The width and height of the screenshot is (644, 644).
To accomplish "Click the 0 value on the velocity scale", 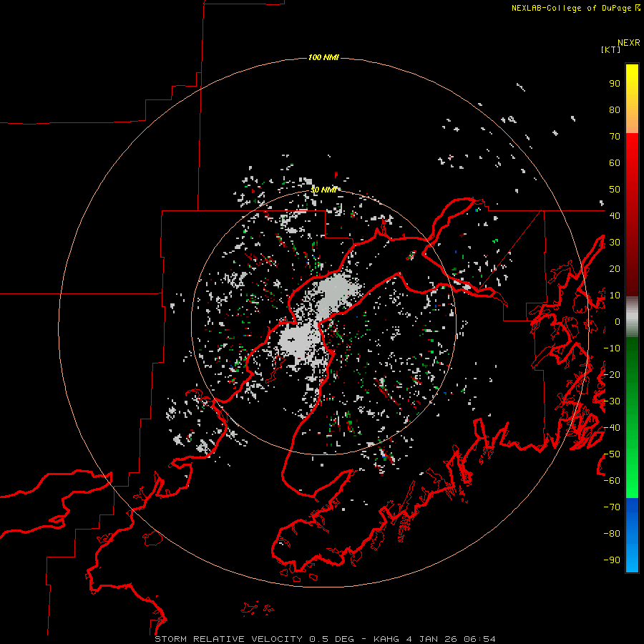I will click(x=618, y=322).
